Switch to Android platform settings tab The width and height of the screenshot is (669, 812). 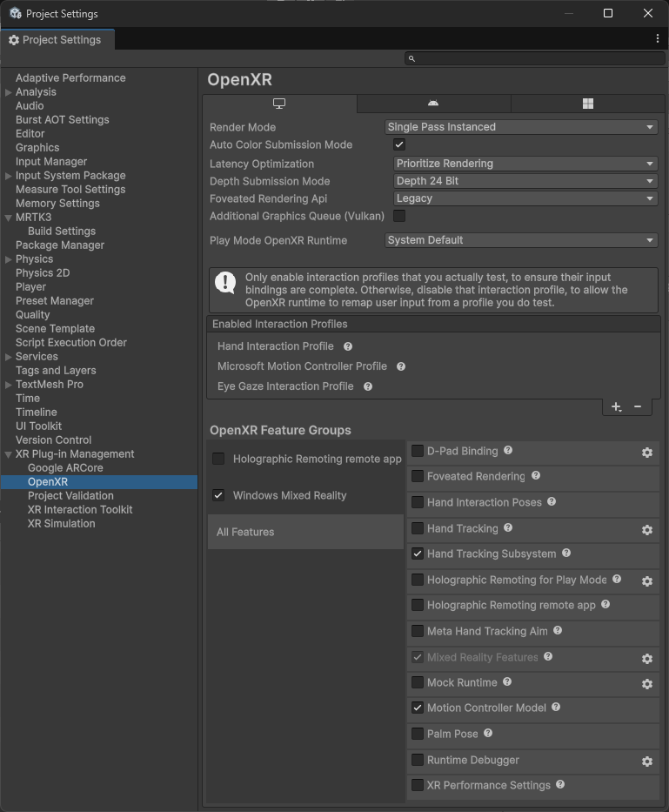pyautogui.click(x=433, y=104)
